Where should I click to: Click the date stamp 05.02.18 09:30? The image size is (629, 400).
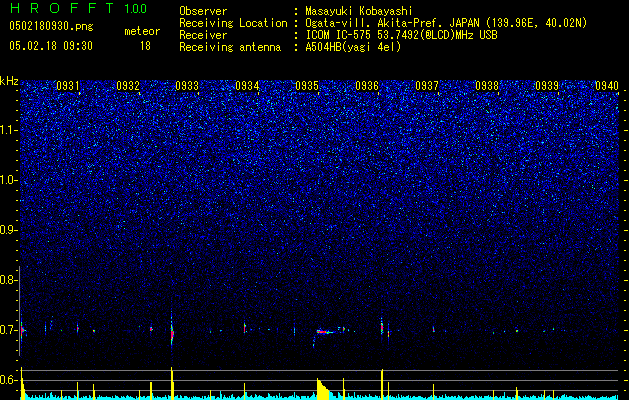[51, 46]
